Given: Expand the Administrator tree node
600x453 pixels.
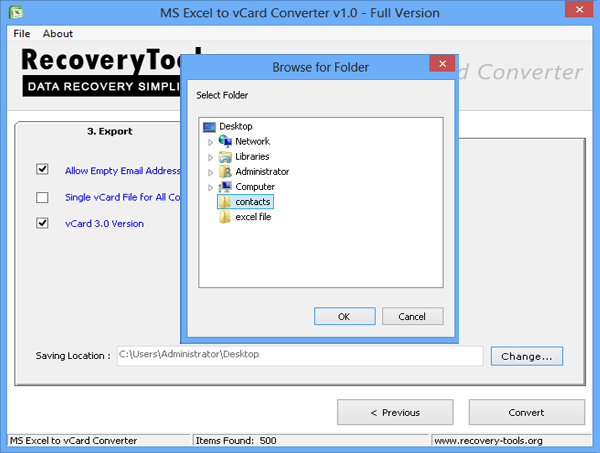Looking at the screenshot, I should coord(210,173).
